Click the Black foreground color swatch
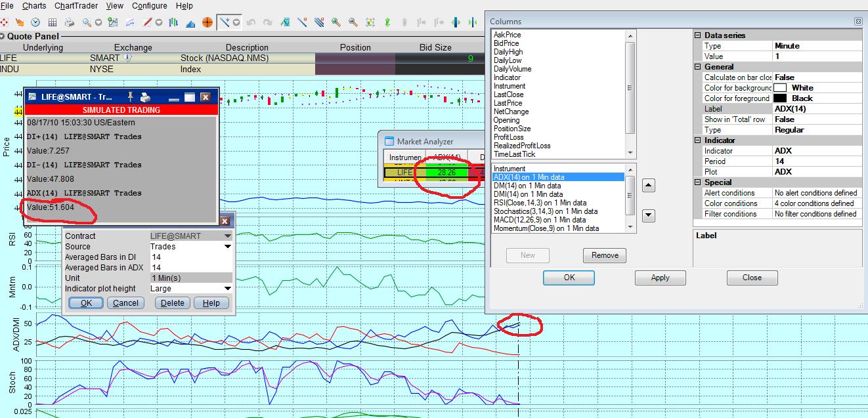 (x=781, y=98)
